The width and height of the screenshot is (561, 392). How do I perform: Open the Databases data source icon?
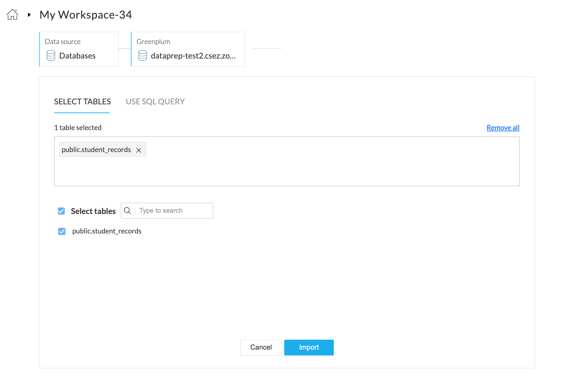[x=51, y=56]
